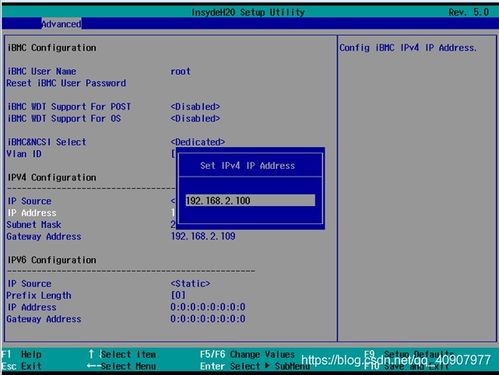Select IPV4 IP Source option
Viewport: 499px width, 375px height.
pos(29,201)
